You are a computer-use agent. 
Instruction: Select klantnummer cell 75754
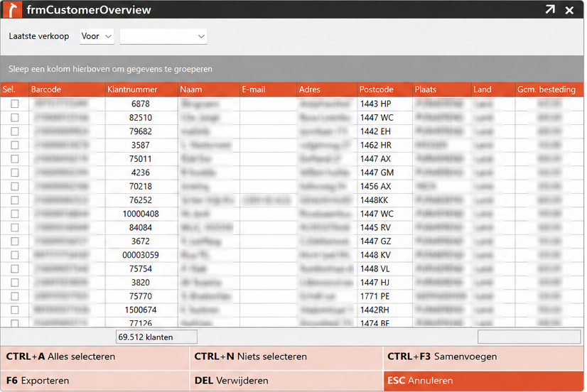141,268
